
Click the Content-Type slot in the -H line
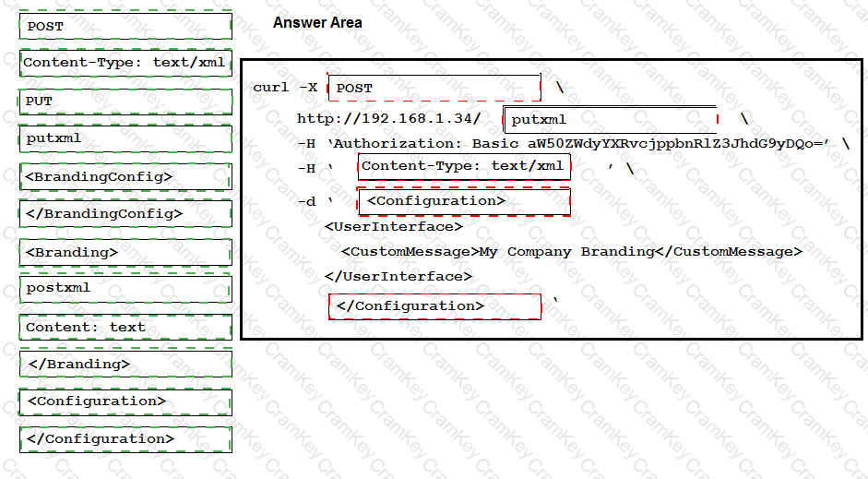point(464,166)
